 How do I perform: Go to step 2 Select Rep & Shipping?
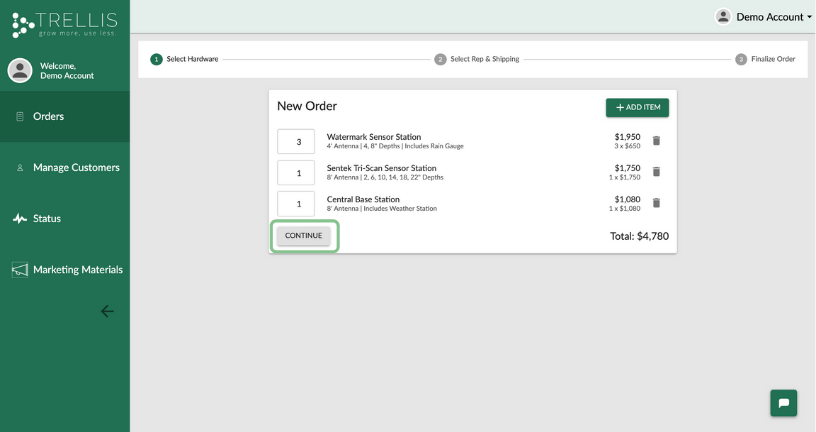(x=477, y=59)
